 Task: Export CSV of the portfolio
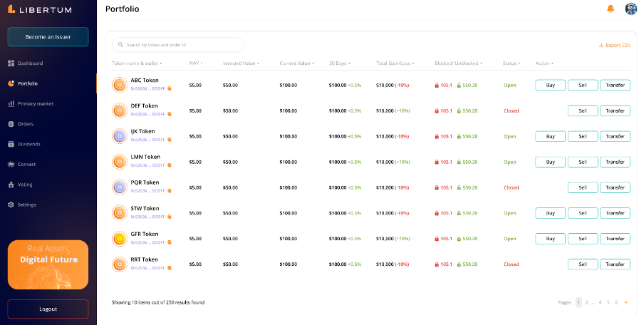coord(615,45)
